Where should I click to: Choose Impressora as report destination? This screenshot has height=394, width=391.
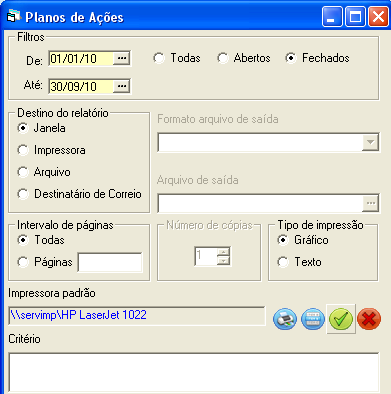23,150
